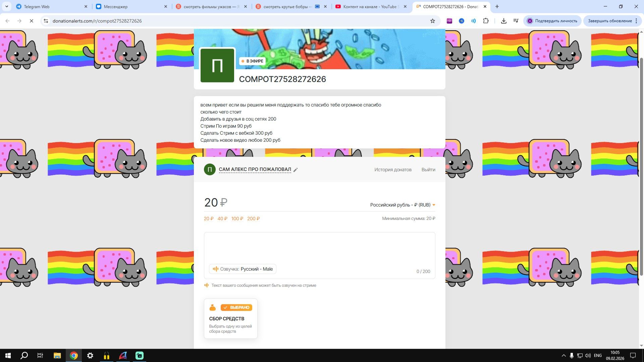
Task: Open the currency dropdown Российский рубль
Action: [x=402, y=205]
